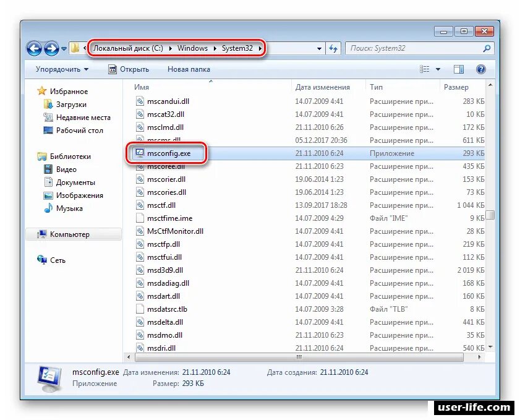Expand arrow after "System32" path segment
The image size is (520, 420).
coord(260,48)
